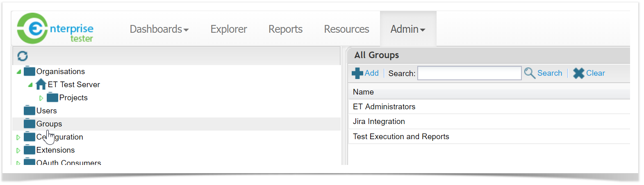Click the magnifying glass search icon

click(x=530, y=73)
